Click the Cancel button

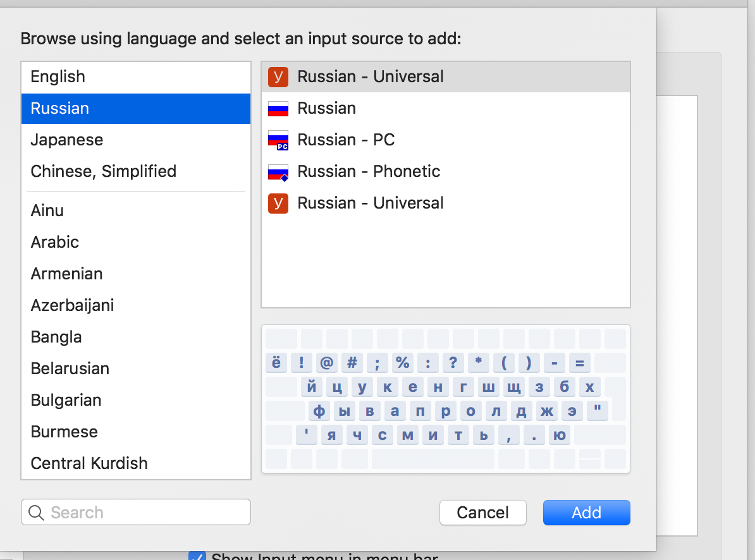[482, 512]
